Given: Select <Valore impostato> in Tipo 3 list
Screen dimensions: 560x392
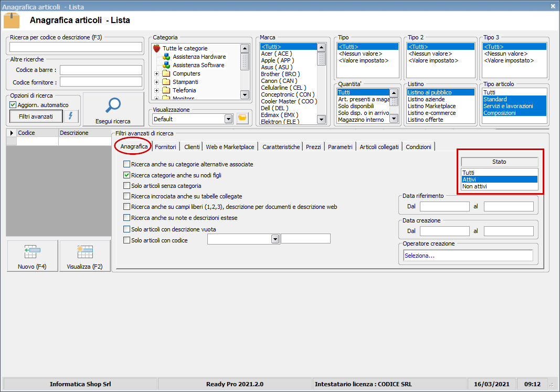Looking at the screenshot, I should 514,60.
